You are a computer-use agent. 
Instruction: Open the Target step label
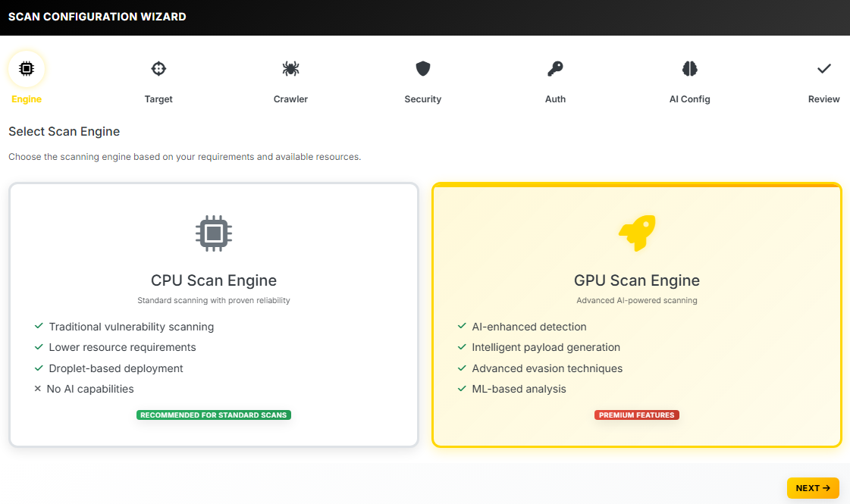coord(158,99)
